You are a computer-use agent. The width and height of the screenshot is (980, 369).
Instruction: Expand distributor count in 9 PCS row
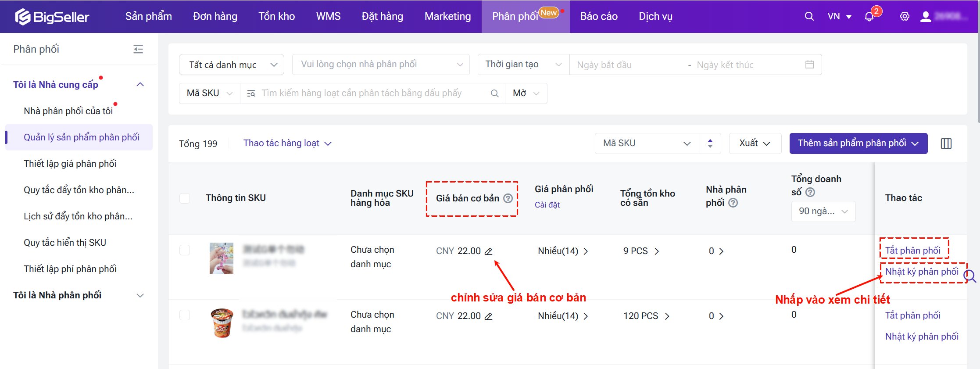pos(721,251)
